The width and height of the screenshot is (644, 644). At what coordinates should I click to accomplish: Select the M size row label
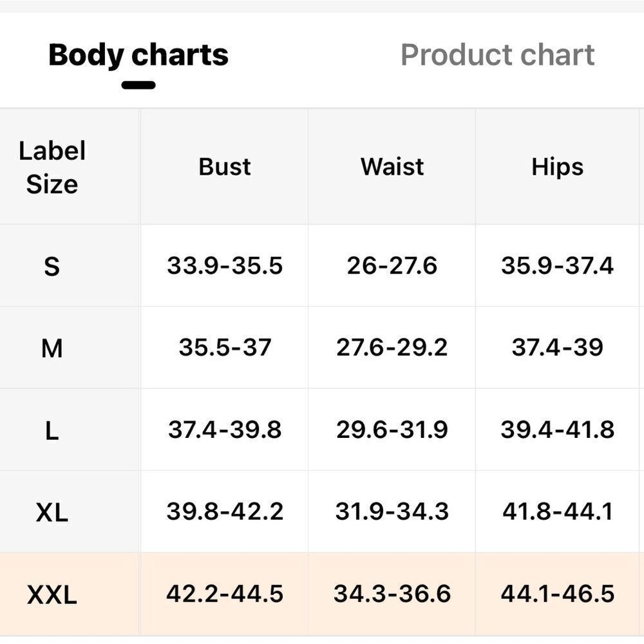[52, 348]
